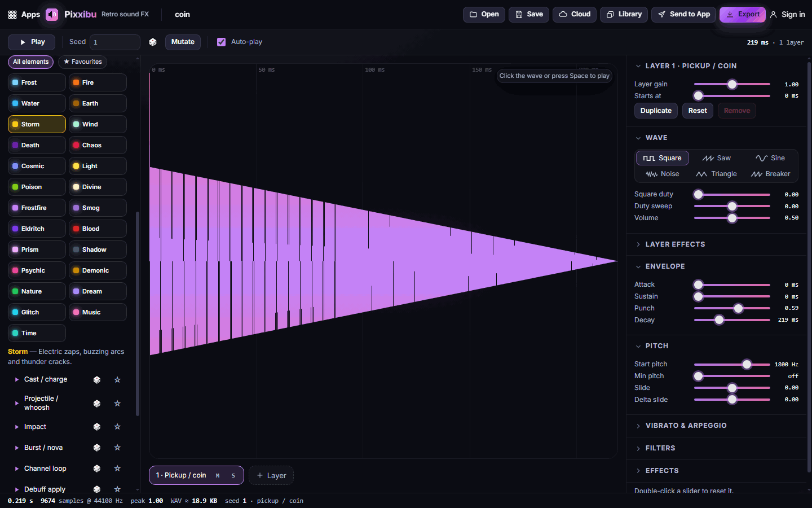Screen dimensions: 812x508
Task: Select the Saw waveform
Action: tap(716, 159)
